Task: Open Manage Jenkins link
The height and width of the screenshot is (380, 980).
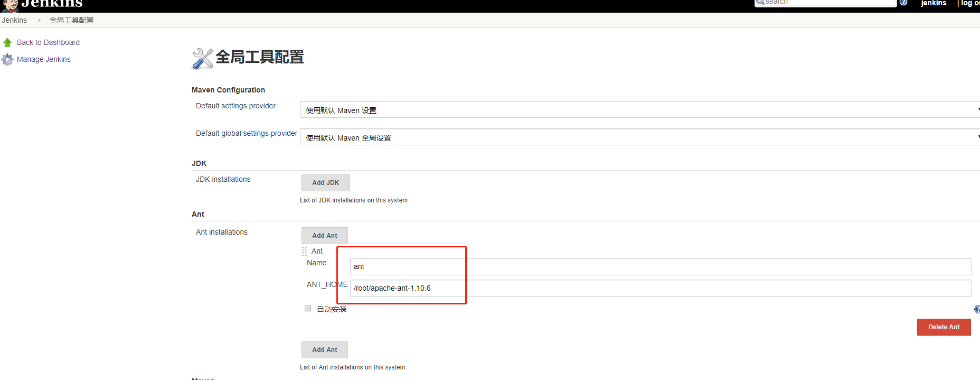Action: [x=43, y=59]
